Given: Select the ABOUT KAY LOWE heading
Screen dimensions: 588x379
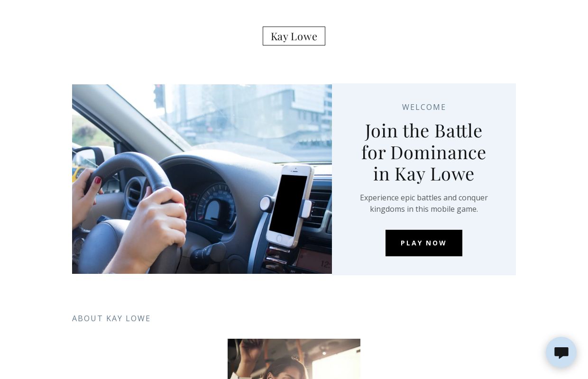Looking at the screenshot, I should coord(111,318).
